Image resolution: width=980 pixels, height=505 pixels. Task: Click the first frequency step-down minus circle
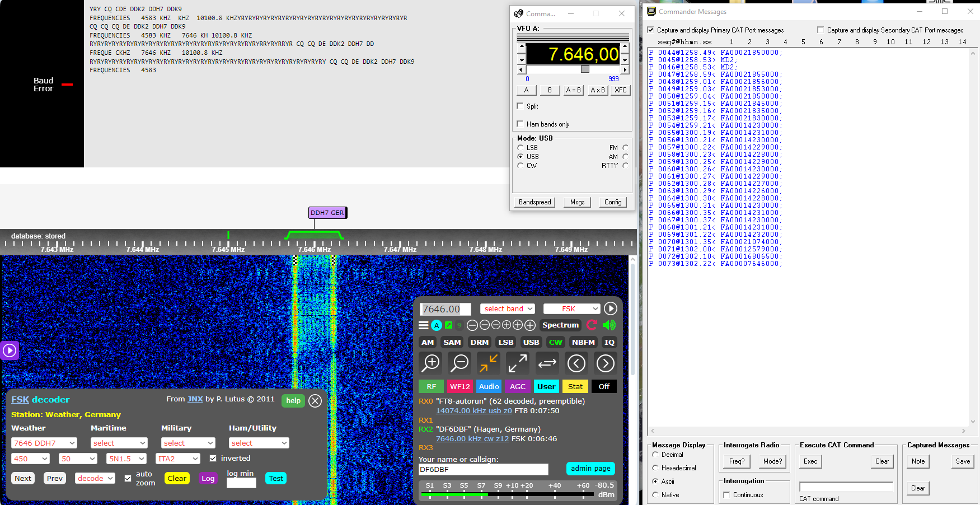(472, 325)
